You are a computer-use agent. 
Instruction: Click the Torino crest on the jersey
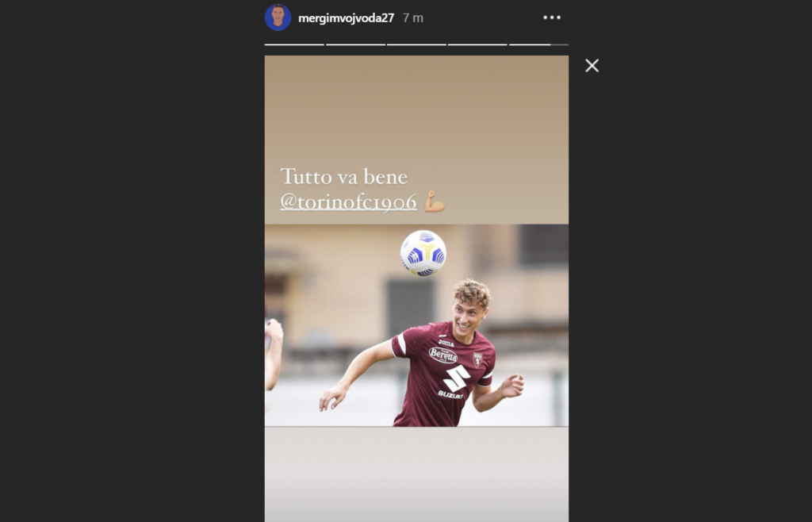477,359
